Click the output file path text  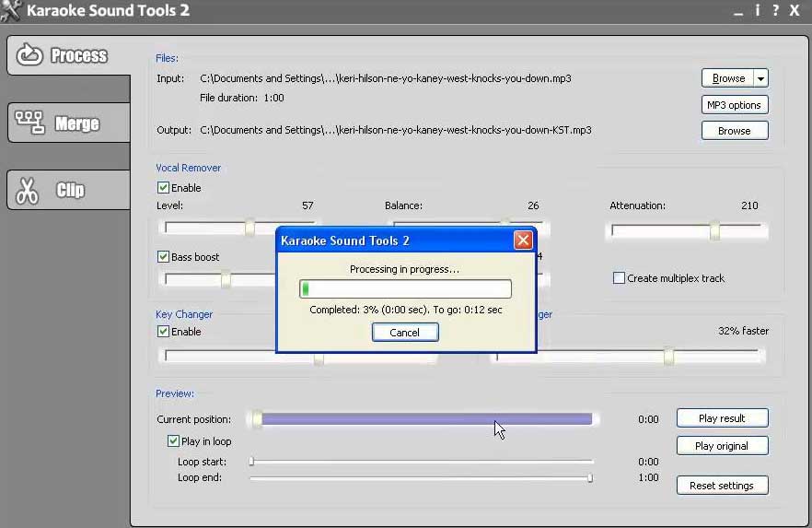[396, 130]
